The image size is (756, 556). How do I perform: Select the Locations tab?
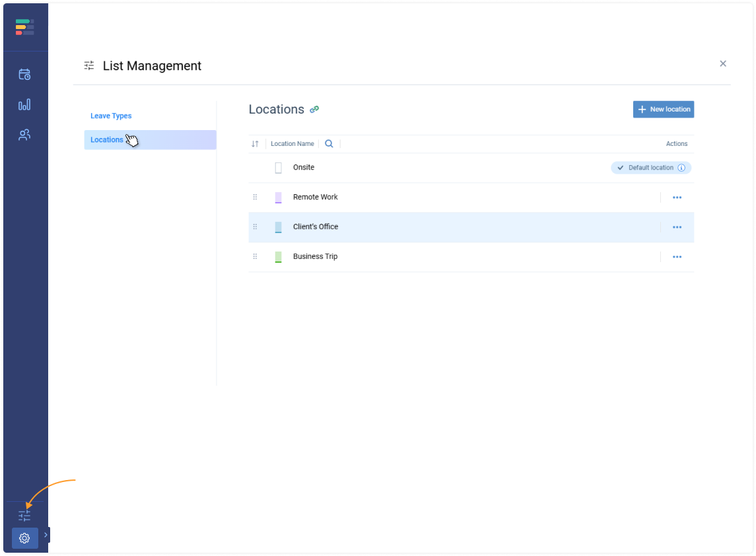point(107,140)
